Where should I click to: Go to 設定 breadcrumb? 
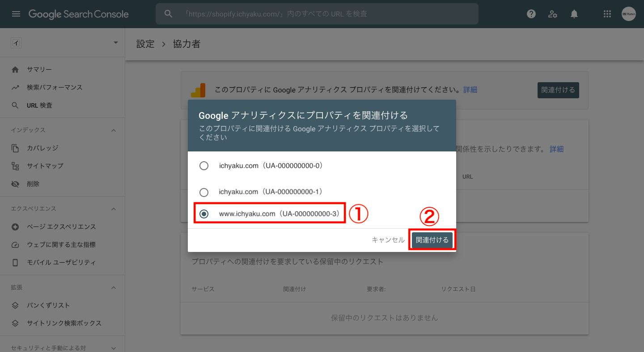point(145,44)
